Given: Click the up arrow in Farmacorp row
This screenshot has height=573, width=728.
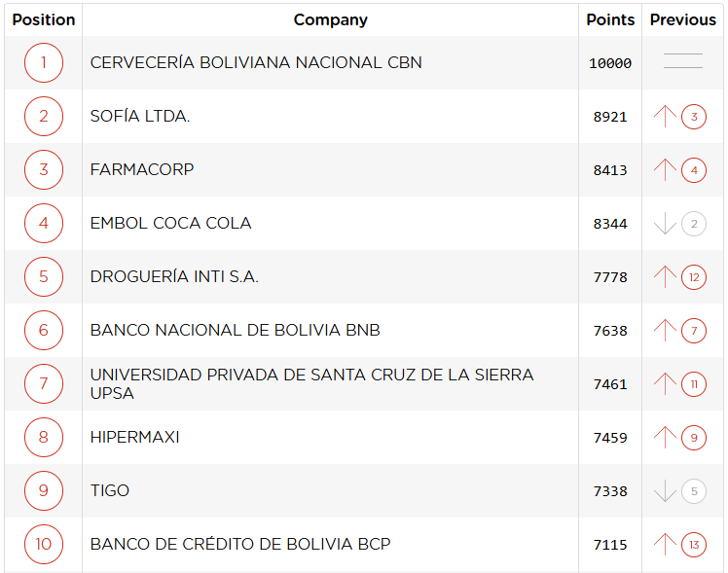Looking at the screenshot, I should point(665,170).
